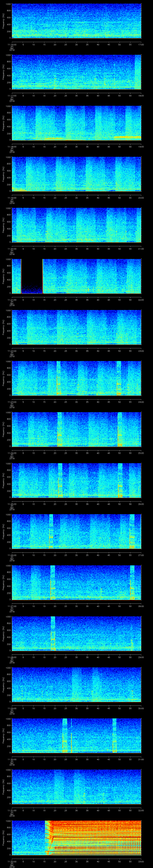Click the burst near 55 seconds in 11:27 spectrogram
The image size is (153, 868).
[132, 582]
